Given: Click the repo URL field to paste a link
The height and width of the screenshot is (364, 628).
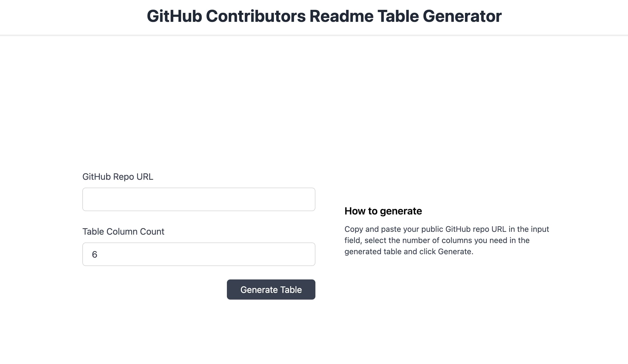Looking at the screenshot, I should [x=199, y=199].
